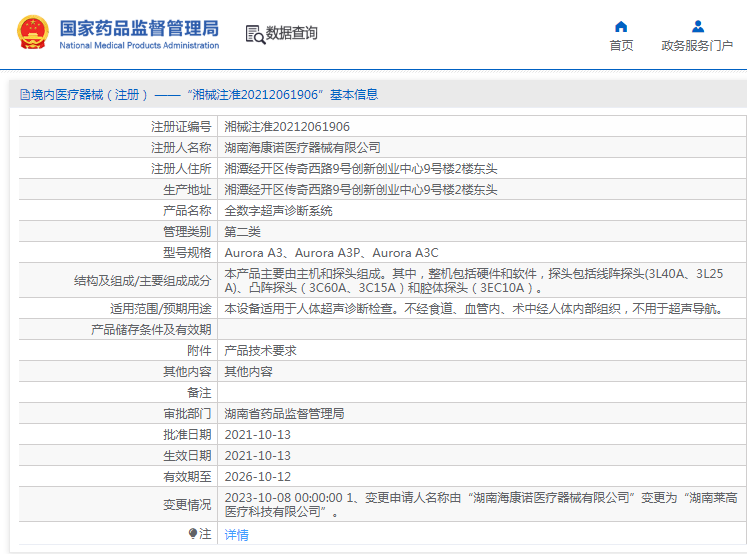Open the 政务服务门户 menu item

pos(697,46)
